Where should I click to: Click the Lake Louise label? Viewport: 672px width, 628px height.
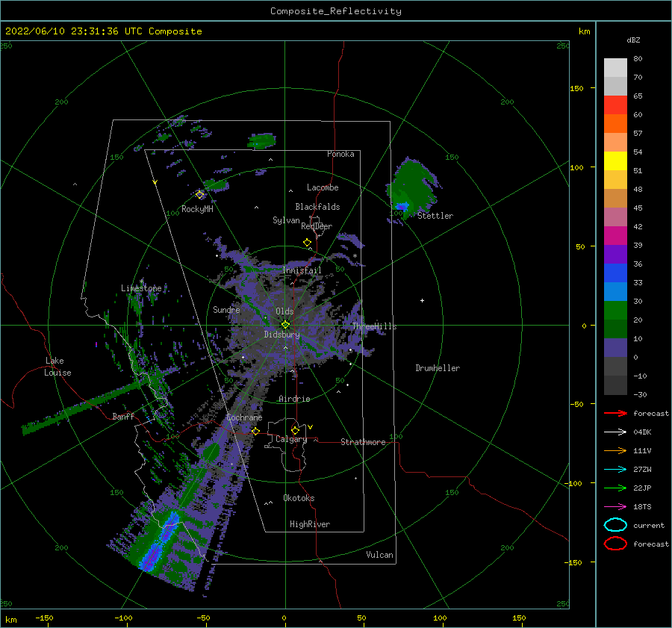click(57, 367)
